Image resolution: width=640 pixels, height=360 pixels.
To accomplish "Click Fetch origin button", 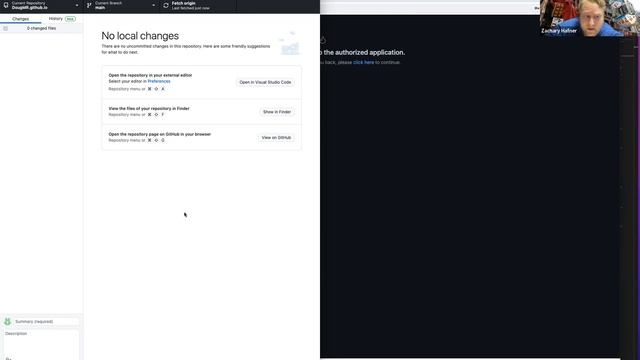I will click(198, 6).
